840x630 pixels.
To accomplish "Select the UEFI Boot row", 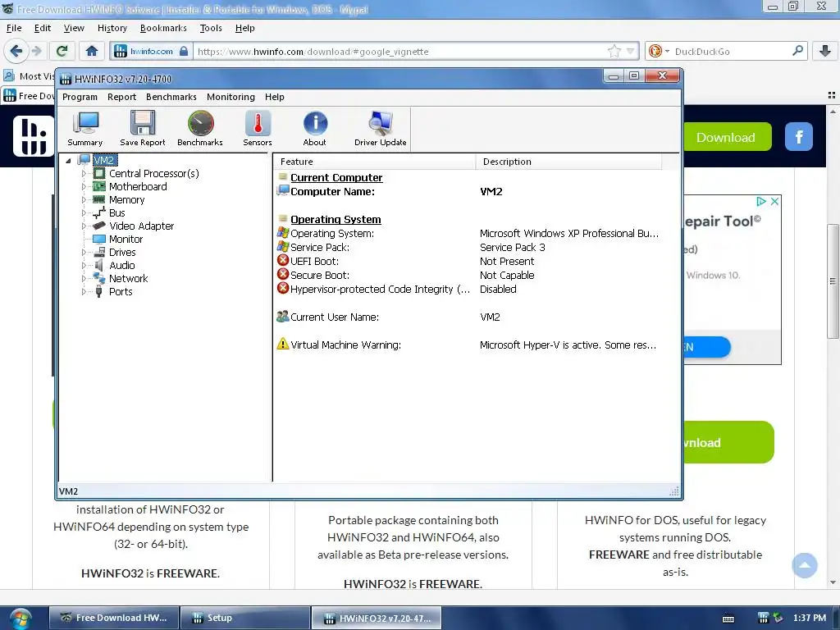I will tap(468, 262).
